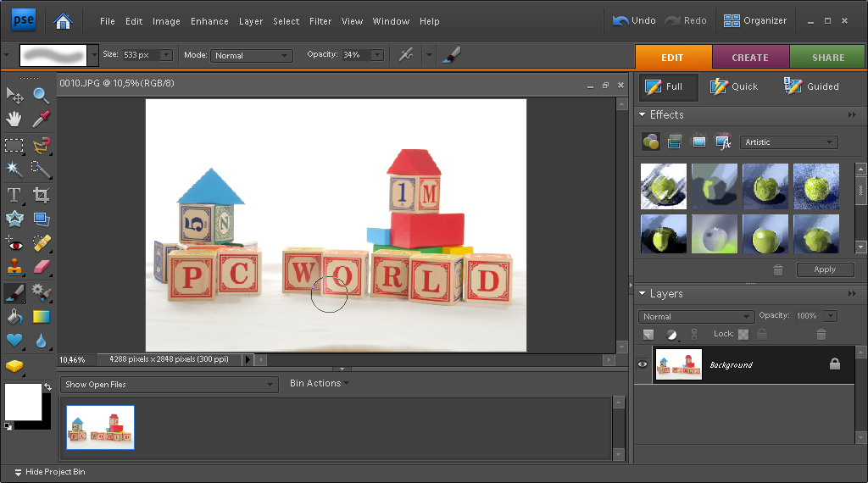Click the Apply button in Effects
The width and height of the screenshot is (868, 483).
(825, 269)
